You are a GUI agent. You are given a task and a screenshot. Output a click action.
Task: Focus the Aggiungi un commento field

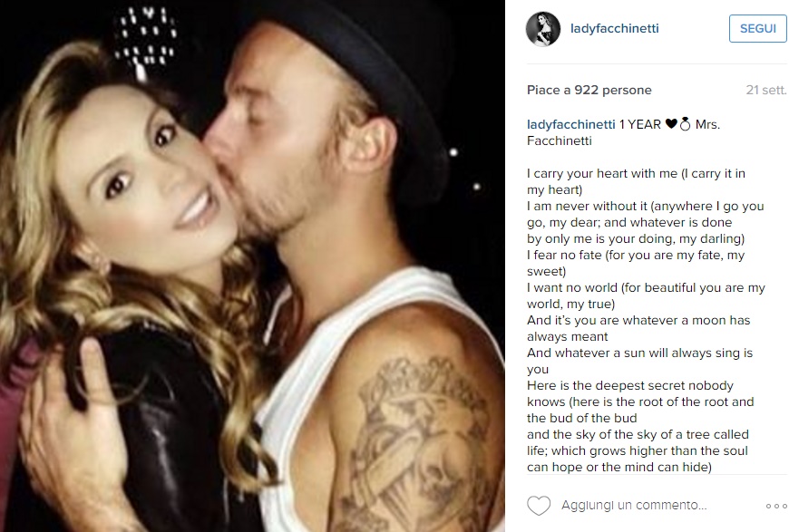pos(634,505)
